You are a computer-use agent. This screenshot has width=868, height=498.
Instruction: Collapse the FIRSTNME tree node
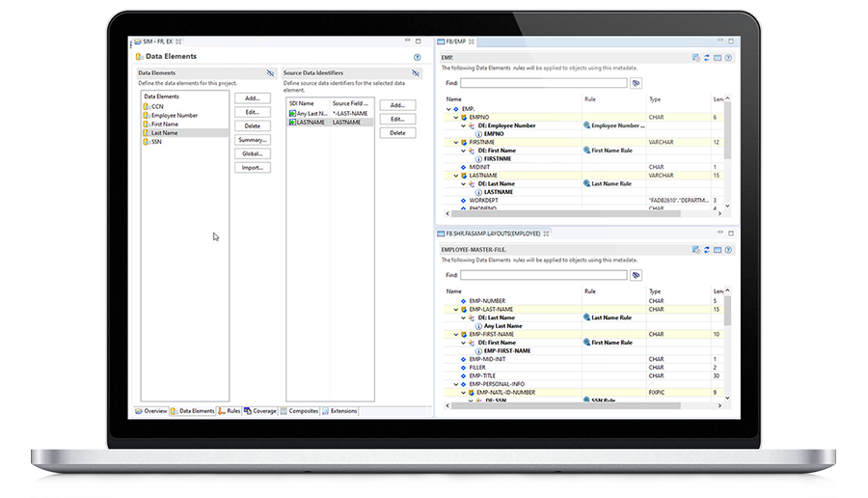click(455, 142)
